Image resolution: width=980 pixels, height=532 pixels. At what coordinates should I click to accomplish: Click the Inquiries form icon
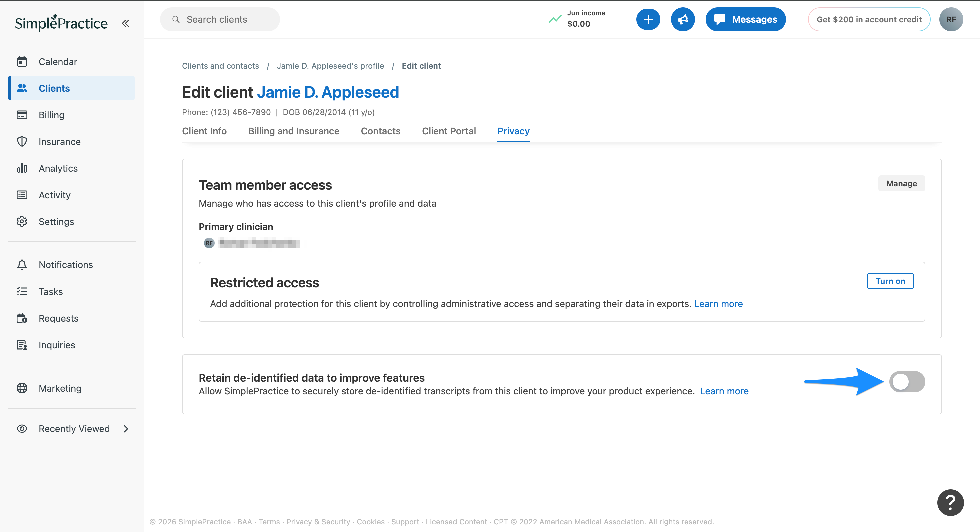click(x=22, y=345)
